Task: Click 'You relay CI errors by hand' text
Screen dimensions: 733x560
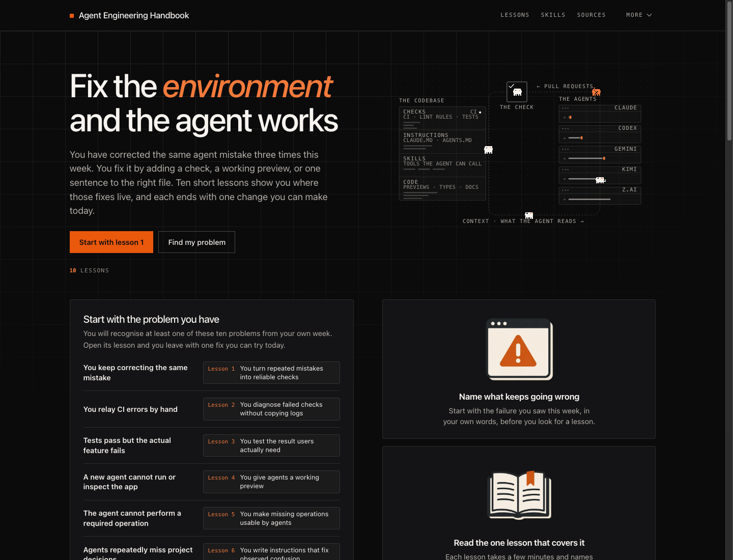Action: pyautogui.click(x=130, y=409)
